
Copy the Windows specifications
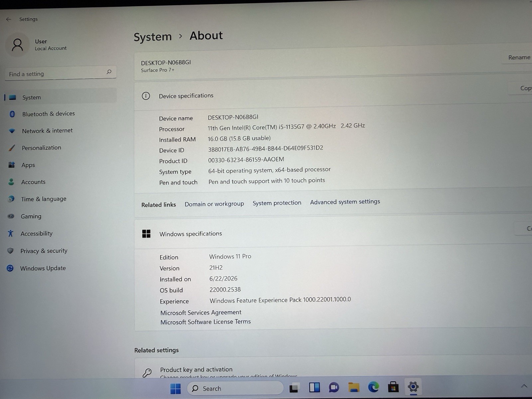(x=524, y=228)
